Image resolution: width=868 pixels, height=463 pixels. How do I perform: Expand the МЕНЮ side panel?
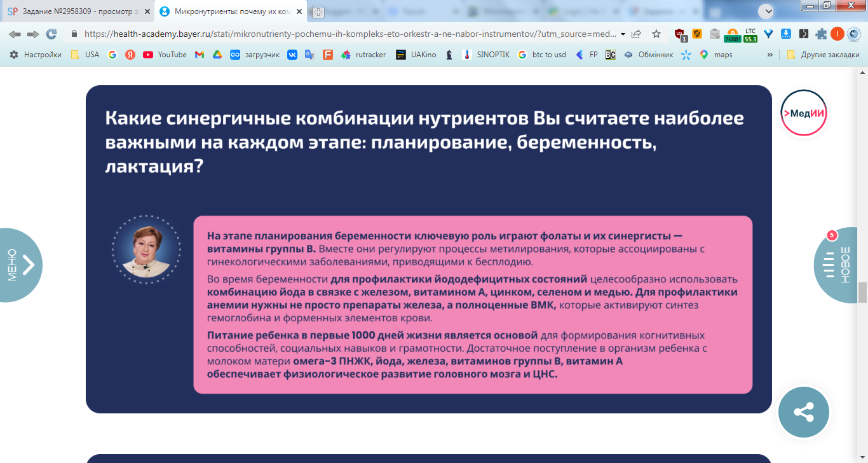coord(20,265)
